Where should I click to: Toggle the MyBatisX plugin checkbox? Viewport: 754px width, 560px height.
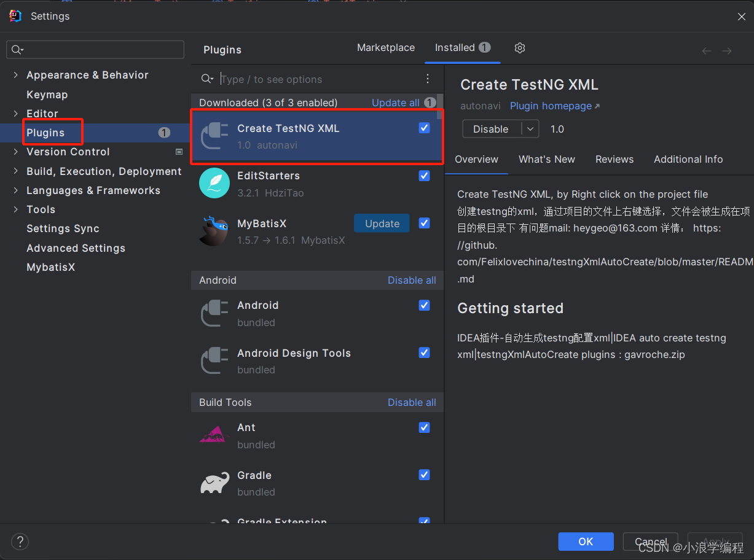[424, 223]
